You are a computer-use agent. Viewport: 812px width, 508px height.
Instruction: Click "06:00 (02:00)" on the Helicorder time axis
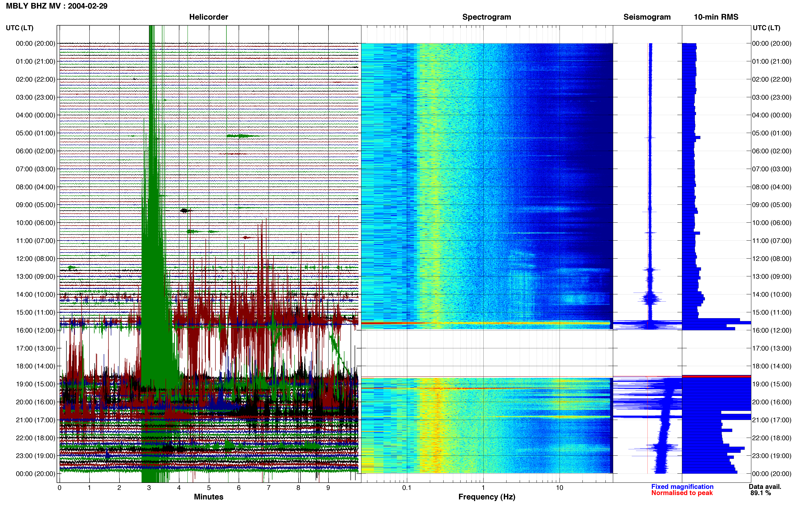tap(36, 151)
